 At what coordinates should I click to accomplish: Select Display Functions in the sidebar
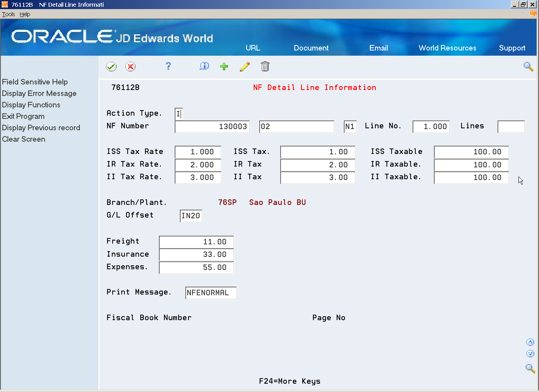31,105
